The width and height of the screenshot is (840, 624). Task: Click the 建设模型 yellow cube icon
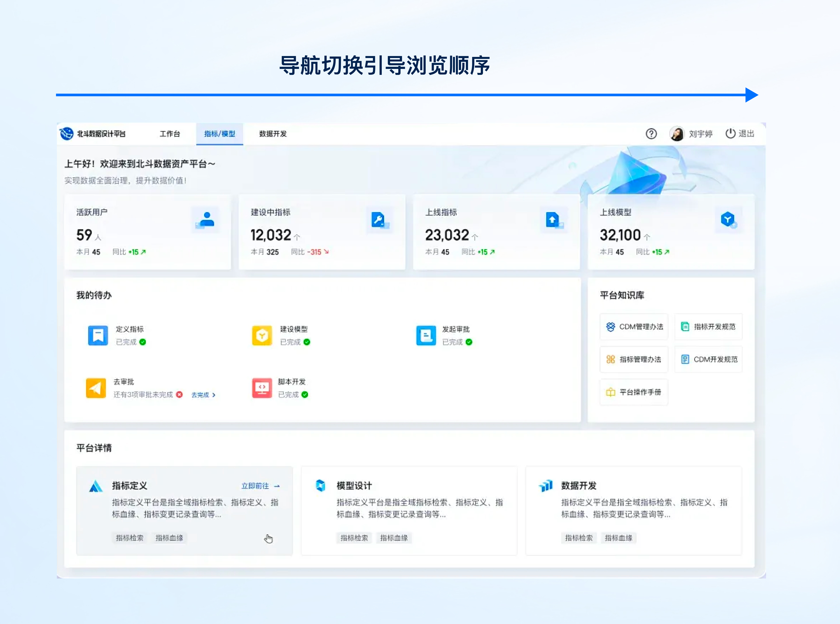[262, 335]
